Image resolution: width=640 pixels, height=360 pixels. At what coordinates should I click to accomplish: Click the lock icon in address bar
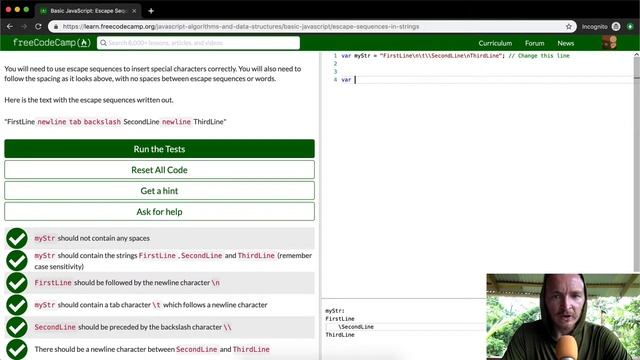click(x=56, y=27)
